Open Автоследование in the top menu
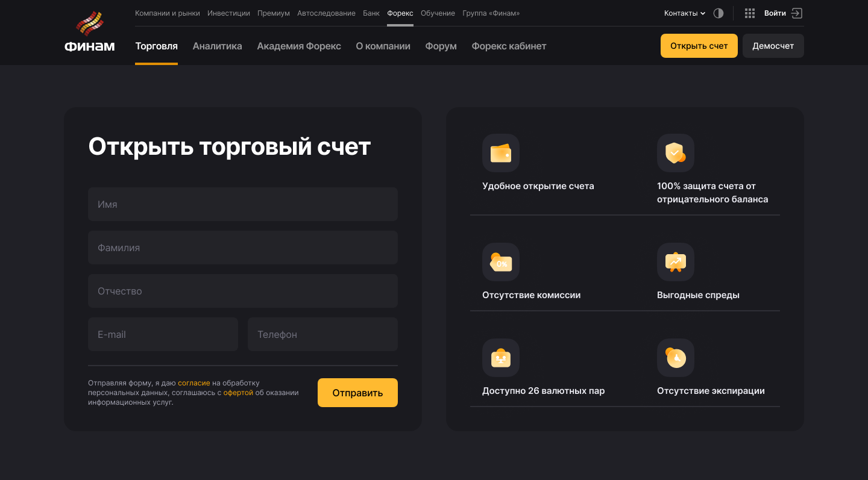The image size is (868, 480). (x=326, y=13)
